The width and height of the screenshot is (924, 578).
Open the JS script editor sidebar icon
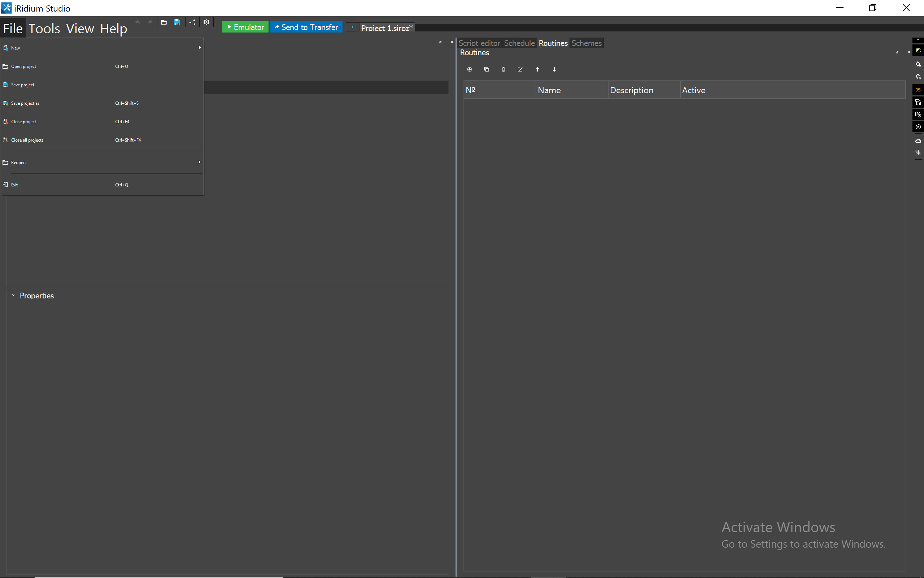[918, 90]
